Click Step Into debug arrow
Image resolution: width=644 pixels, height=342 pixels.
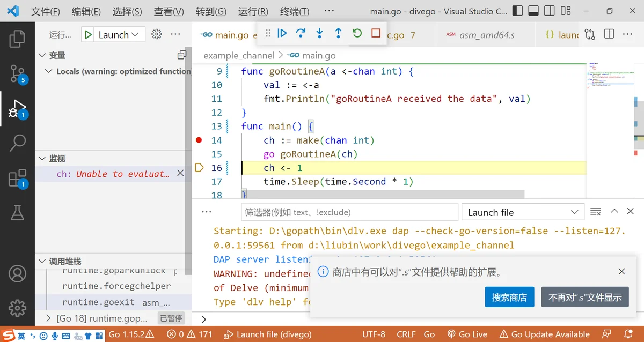[319, 33]
